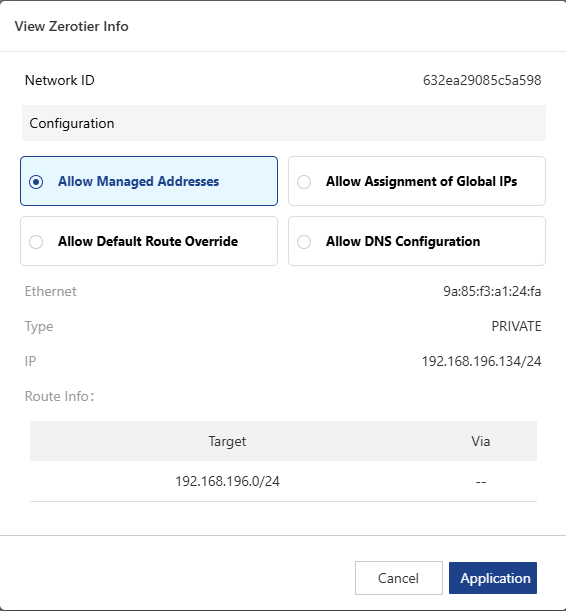Select Allow Managed Addresses radio option
Image resolution: width=566 pixels, height=611 pixels.
149,181
